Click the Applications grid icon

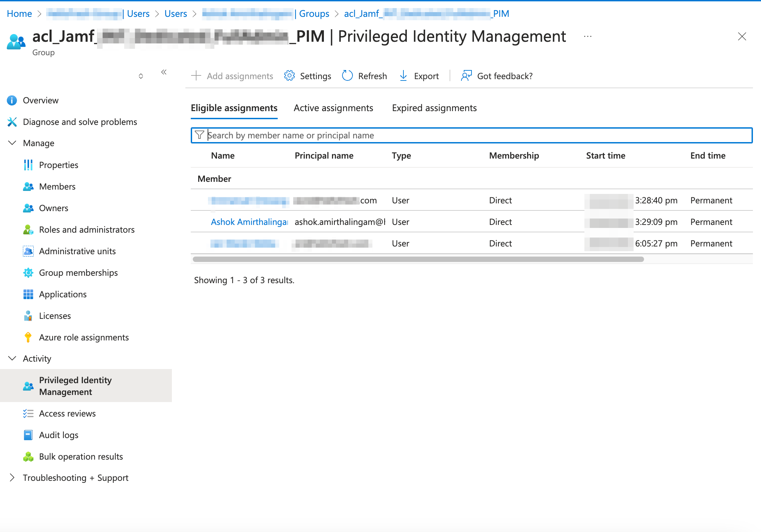coord(28,294)
